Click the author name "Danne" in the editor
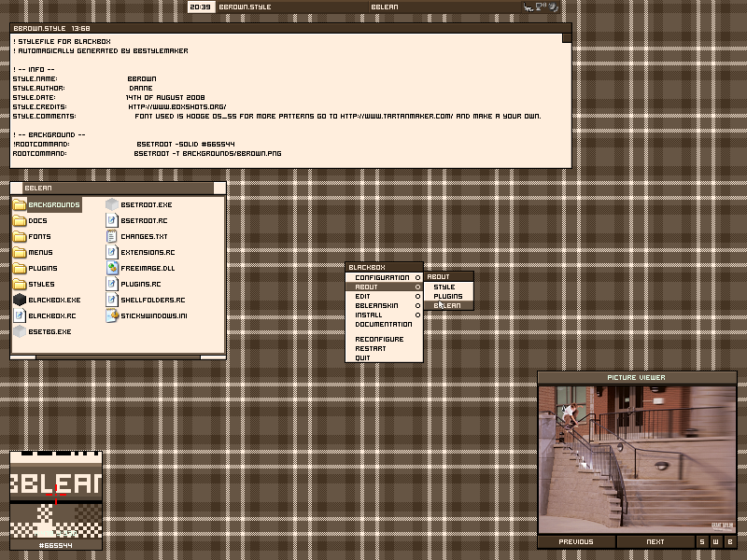 coord(141,88)
